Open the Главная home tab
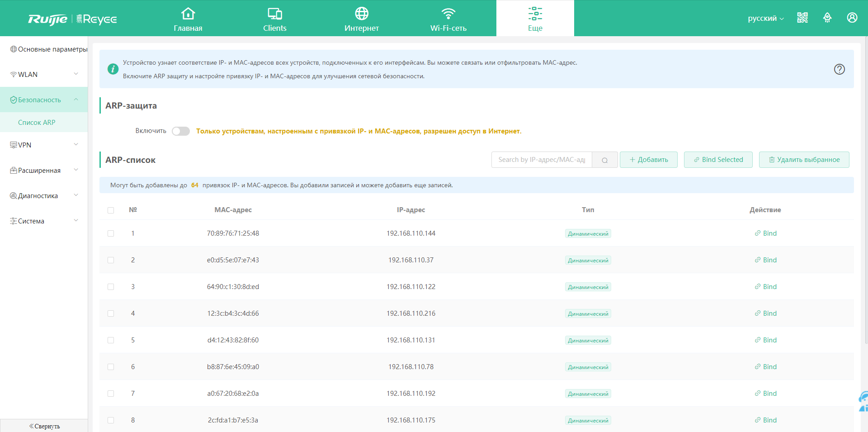 tap(188, 19)
